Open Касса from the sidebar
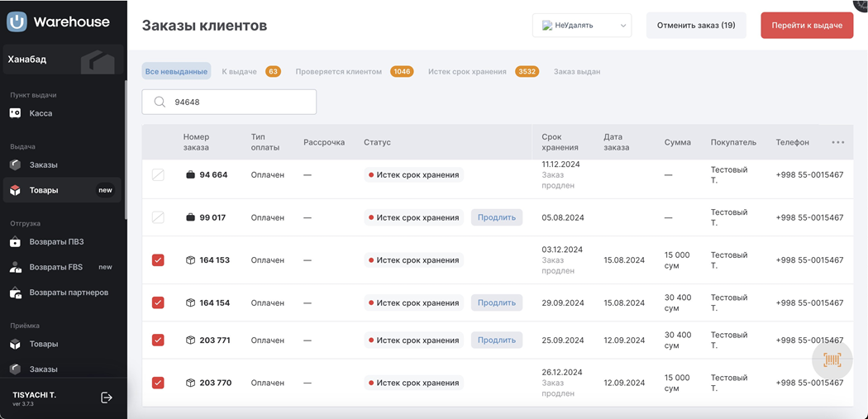The height and width of the screenshot is (419, 868). coord(41,113)
